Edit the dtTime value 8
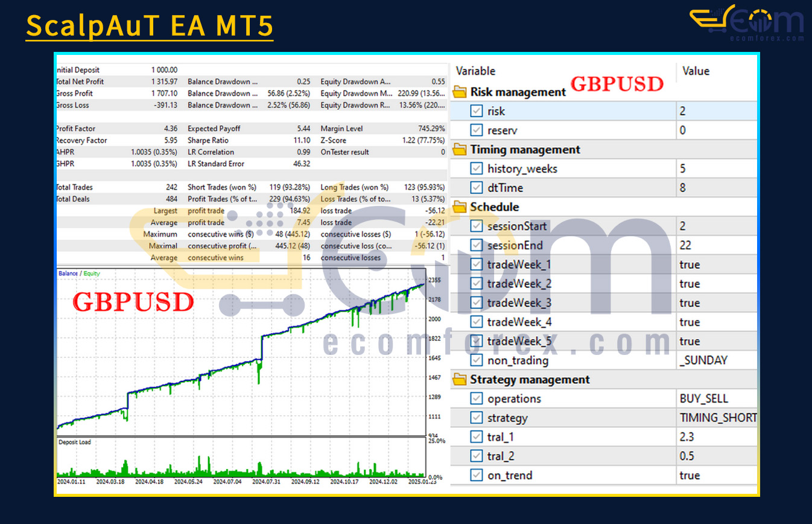This screenshot has height=524, width=812. pyautogui.click(x=717, y=188)
